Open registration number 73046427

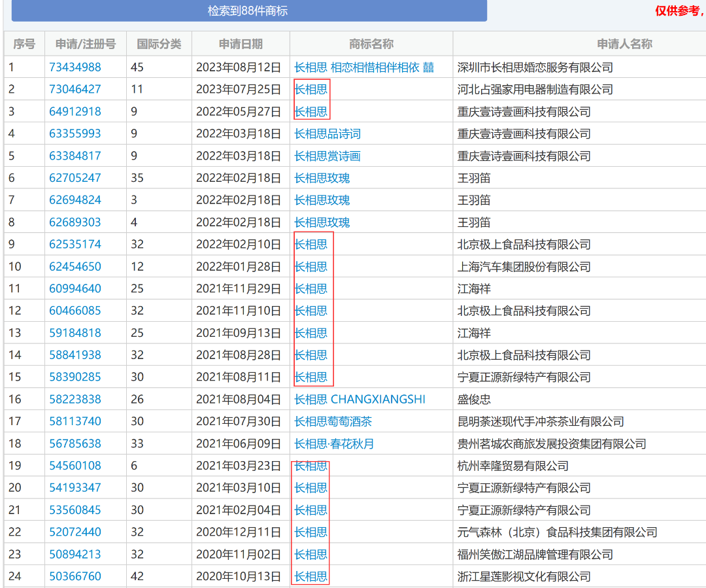point(75,89)
